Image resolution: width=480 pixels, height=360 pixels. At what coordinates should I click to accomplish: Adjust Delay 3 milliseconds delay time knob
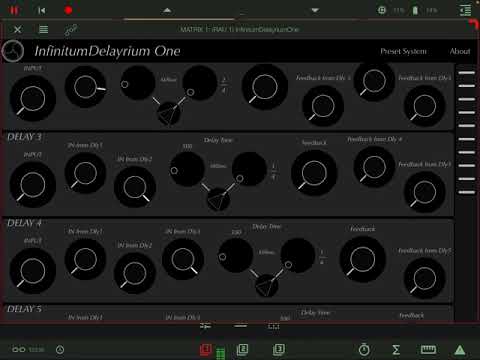pyautogui.click(x=187, y=169)
